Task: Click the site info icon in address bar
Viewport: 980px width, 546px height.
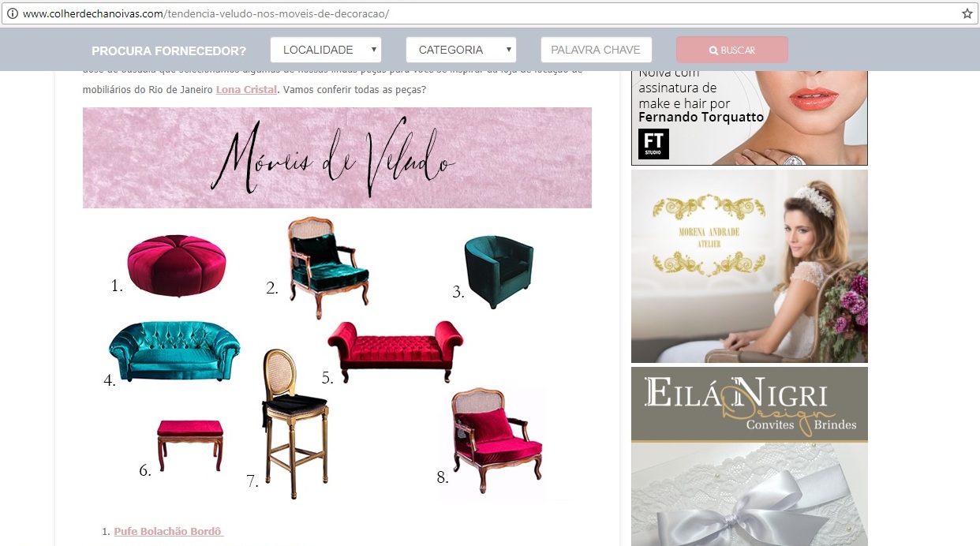Action: [12, 13]
